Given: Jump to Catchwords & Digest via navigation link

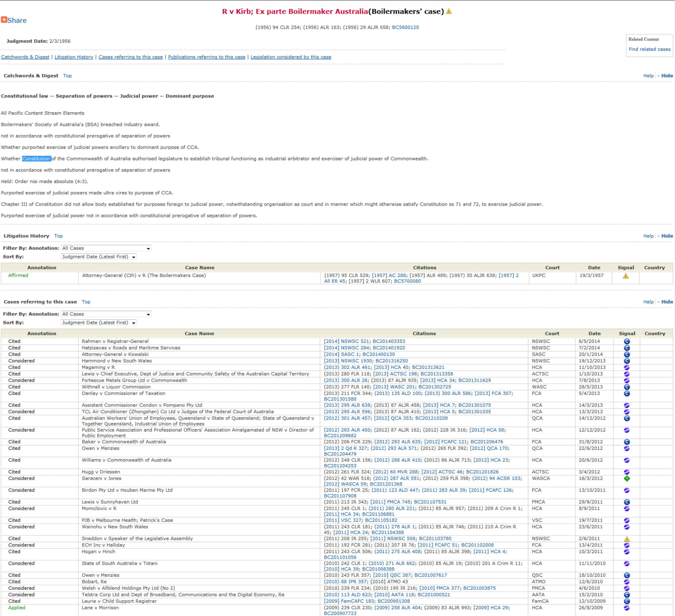Looking at the screenshot, I should (25, 57).
